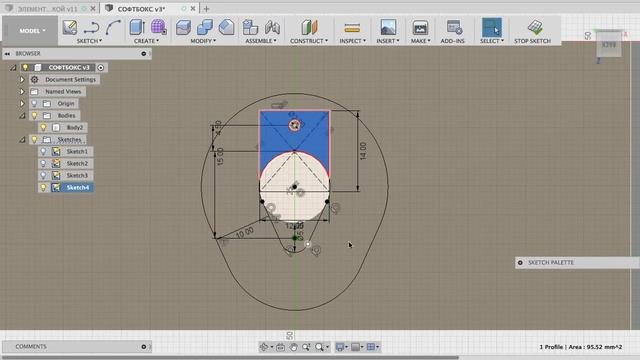
Task: Click the Make 3D print icon
Action: point(420,28)
